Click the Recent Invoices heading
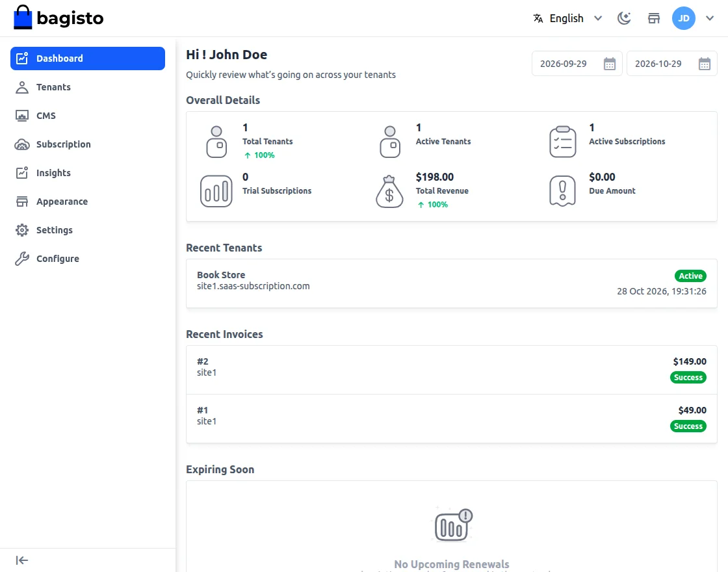This screenshot has width=728, height=572. click(x=224, y=334)
